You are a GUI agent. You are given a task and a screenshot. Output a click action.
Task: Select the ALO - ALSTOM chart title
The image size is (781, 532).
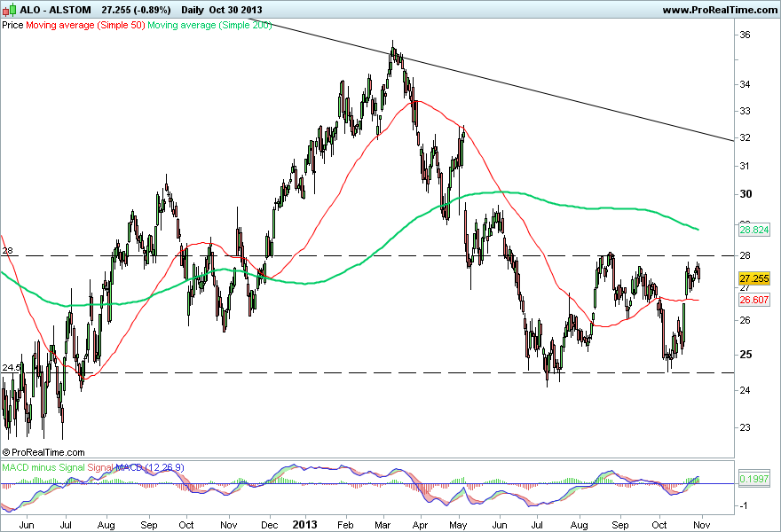pos(55,10)
